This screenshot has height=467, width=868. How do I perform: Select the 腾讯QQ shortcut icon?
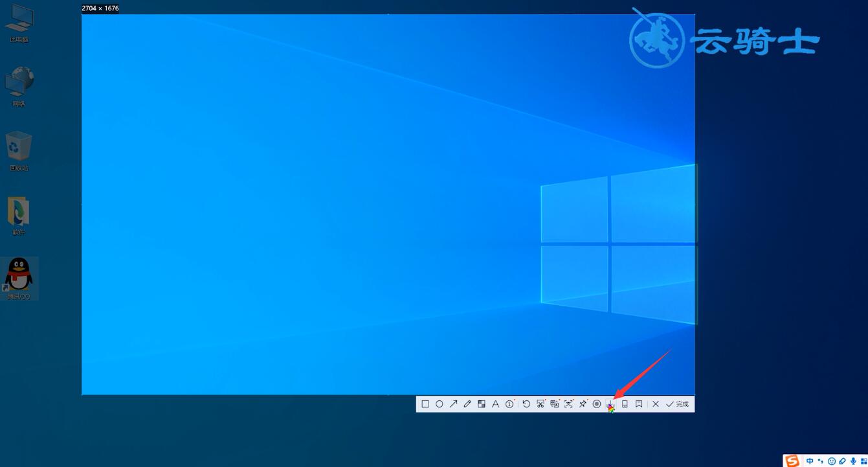point(19,279)
